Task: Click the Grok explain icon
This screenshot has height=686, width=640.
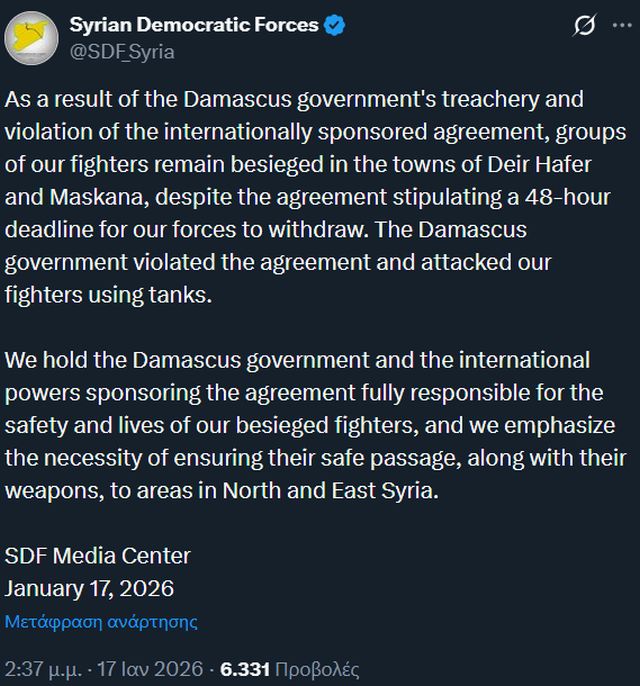Action: pos(584,27)
